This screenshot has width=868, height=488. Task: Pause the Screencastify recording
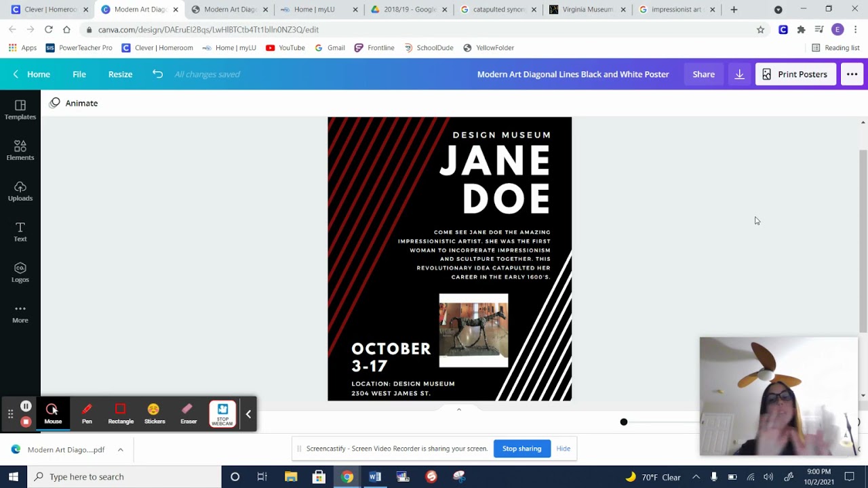click(26, 406)
